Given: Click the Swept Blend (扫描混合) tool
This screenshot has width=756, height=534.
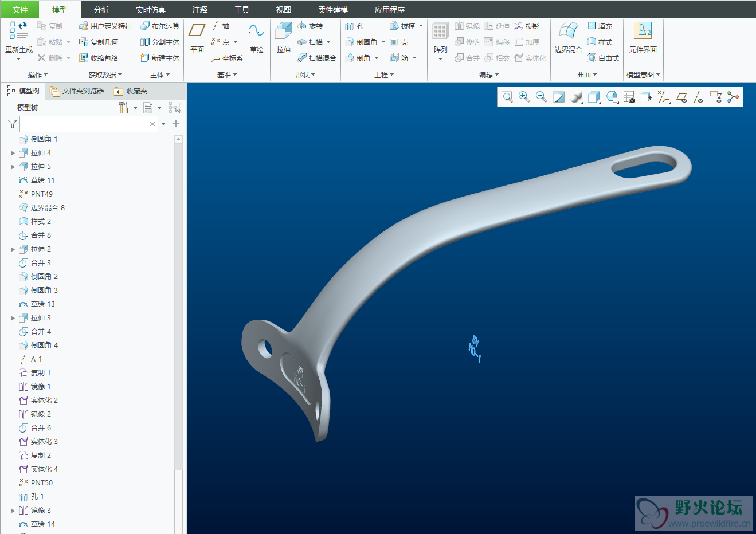Looking at the screenshot, I should [x=316, y=58].
